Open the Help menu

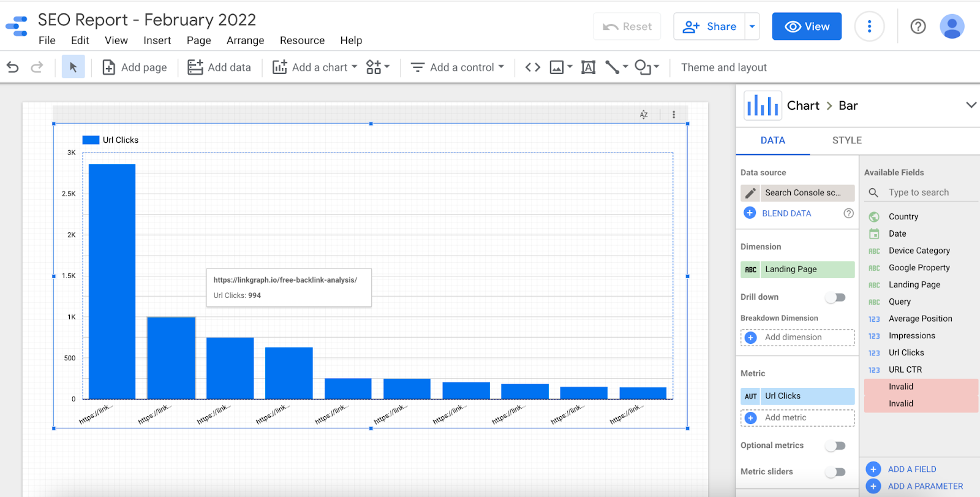[x=352, y=40]
